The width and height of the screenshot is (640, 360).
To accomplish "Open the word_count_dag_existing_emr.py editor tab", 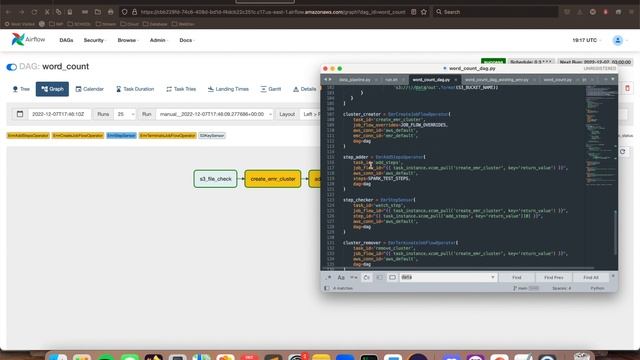I will 497,80.
